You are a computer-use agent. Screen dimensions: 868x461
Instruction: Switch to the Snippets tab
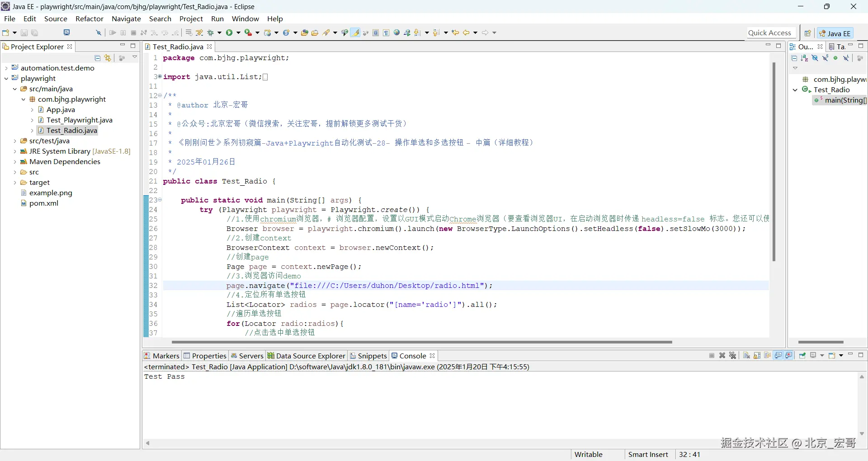(x=368, y=356)
